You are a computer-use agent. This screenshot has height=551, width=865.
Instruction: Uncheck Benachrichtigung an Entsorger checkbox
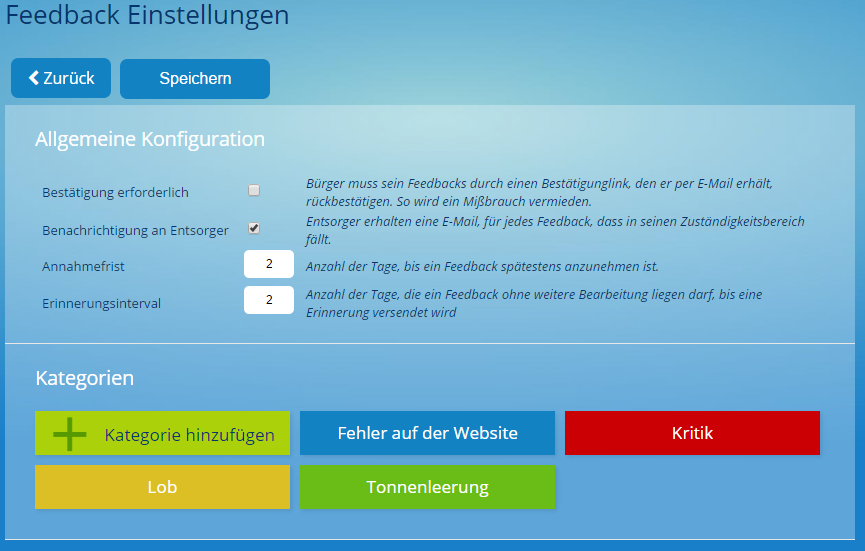[254, 228]
